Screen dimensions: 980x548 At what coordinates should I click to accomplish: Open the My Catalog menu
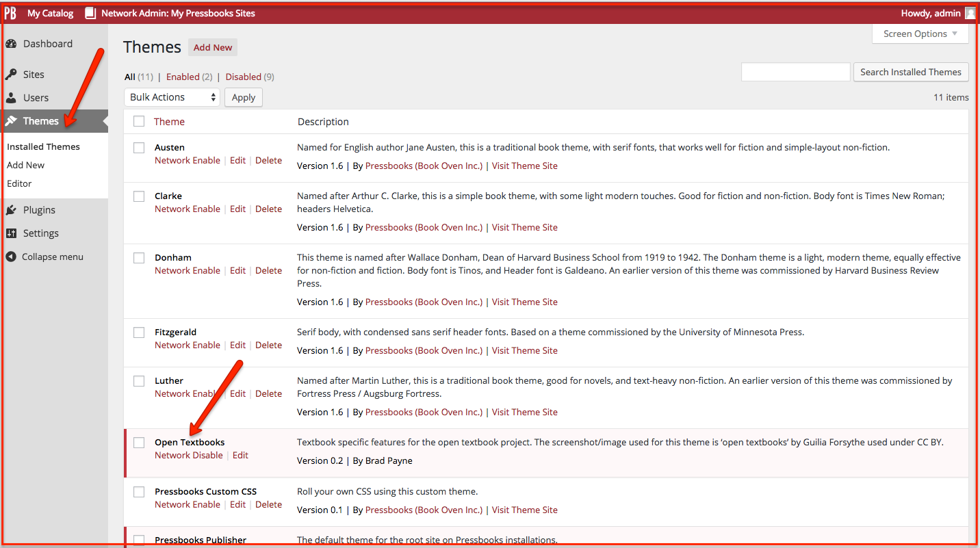coord(50,13)
